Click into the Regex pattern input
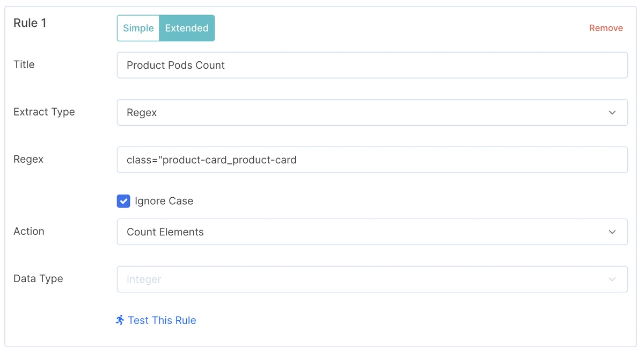The image size is (644, 352). (x=371, y=160)
